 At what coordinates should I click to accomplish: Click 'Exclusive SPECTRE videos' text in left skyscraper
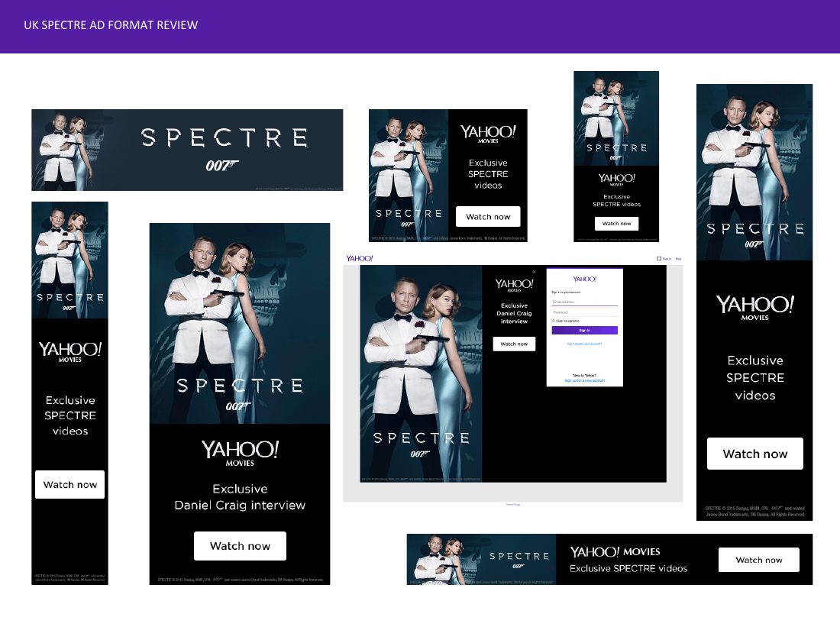pyautogui.click(x=69, y=415)
